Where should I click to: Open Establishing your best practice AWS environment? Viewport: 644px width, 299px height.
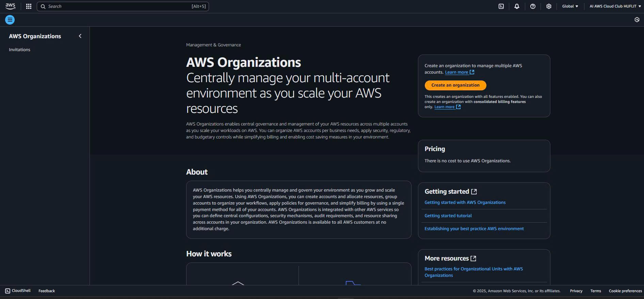474,229
